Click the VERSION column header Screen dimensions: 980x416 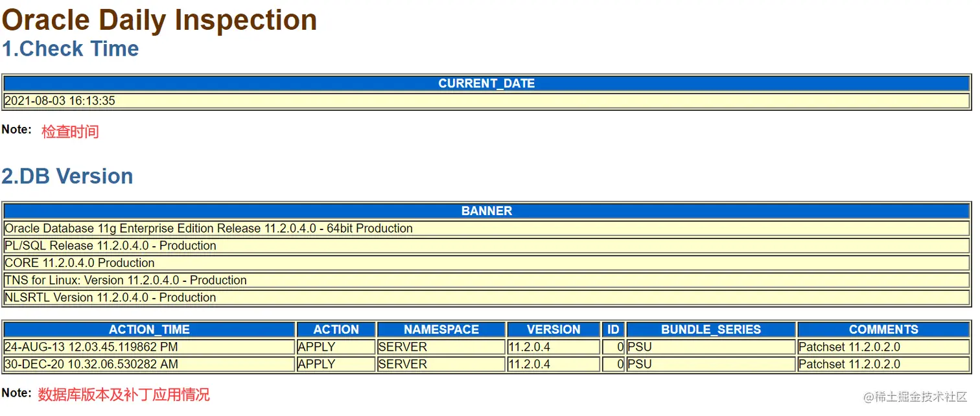point(554,330)
